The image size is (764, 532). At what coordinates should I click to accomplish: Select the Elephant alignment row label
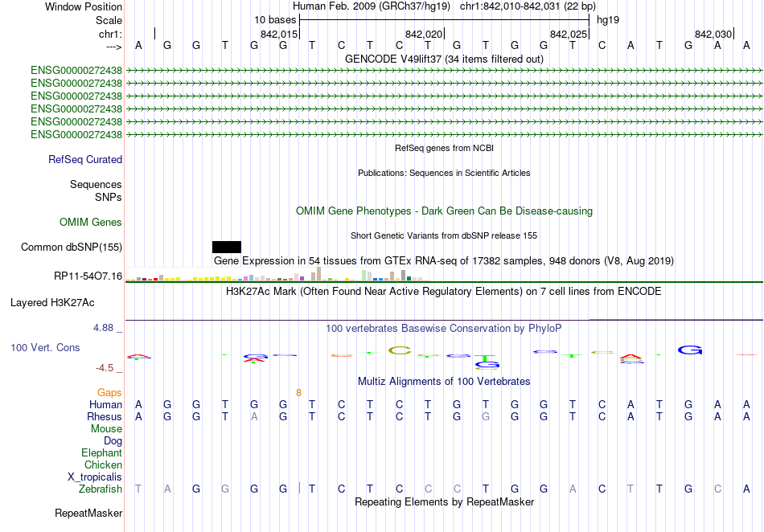[x=102, y=452]
